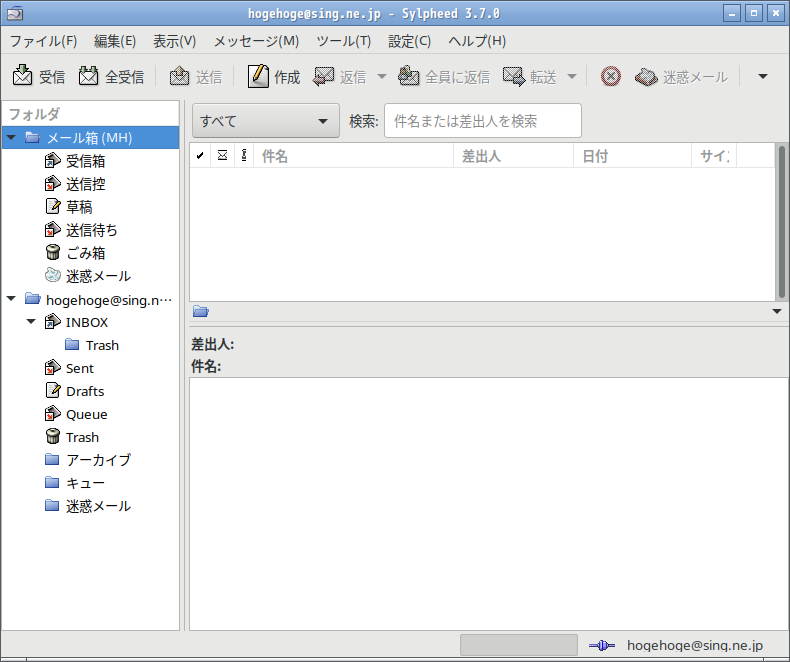Click the 迷惑メール junk toolbar icon
Viewport: 790px width, 662px height.
646,77
